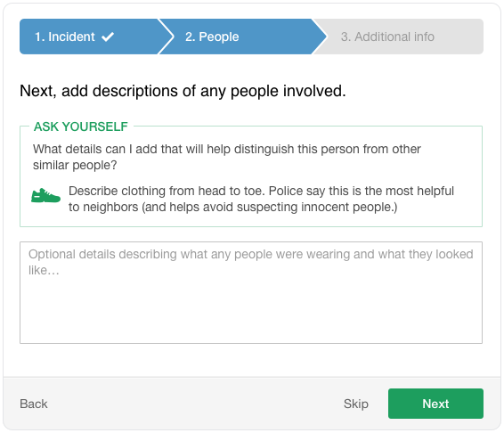Click the checkmark next to Incident
This screenshot has width=504, height=433.
point(108,37)
